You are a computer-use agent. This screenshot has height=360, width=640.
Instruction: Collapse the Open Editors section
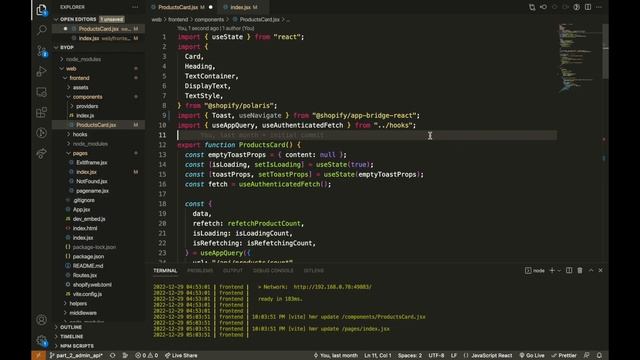(56, 19)
